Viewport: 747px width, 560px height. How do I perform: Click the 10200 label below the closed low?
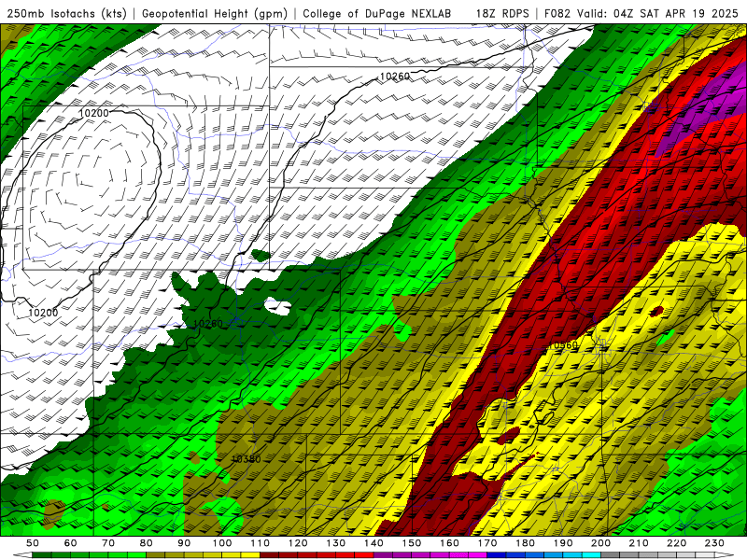click(x=43, y=313)
